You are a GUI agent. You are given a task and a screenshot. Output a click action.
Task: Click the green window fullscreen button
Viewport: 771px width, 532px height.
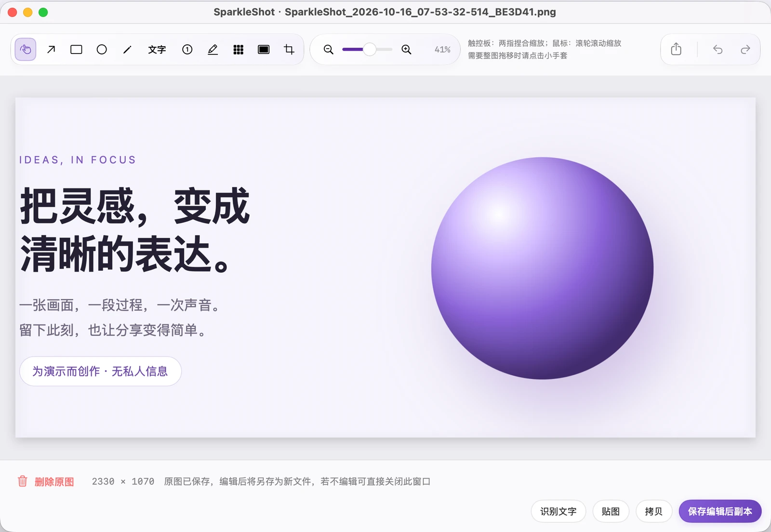pos(43,12)
